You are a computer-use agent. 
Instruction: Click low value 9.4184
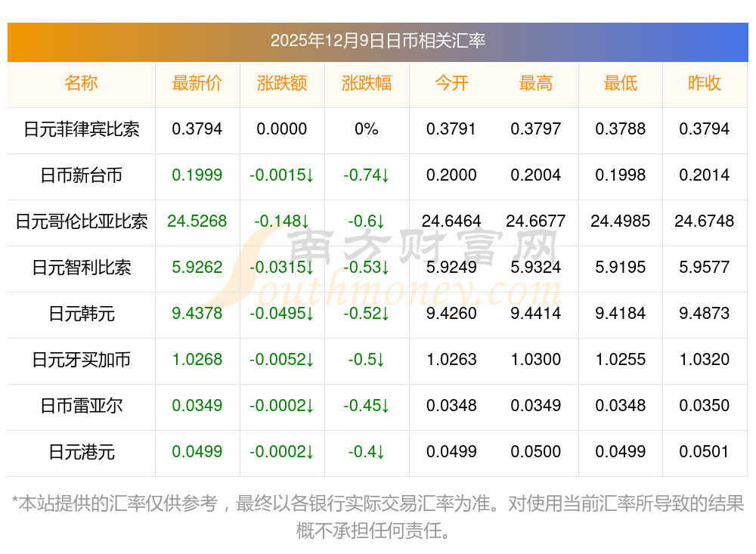point(621,314)
